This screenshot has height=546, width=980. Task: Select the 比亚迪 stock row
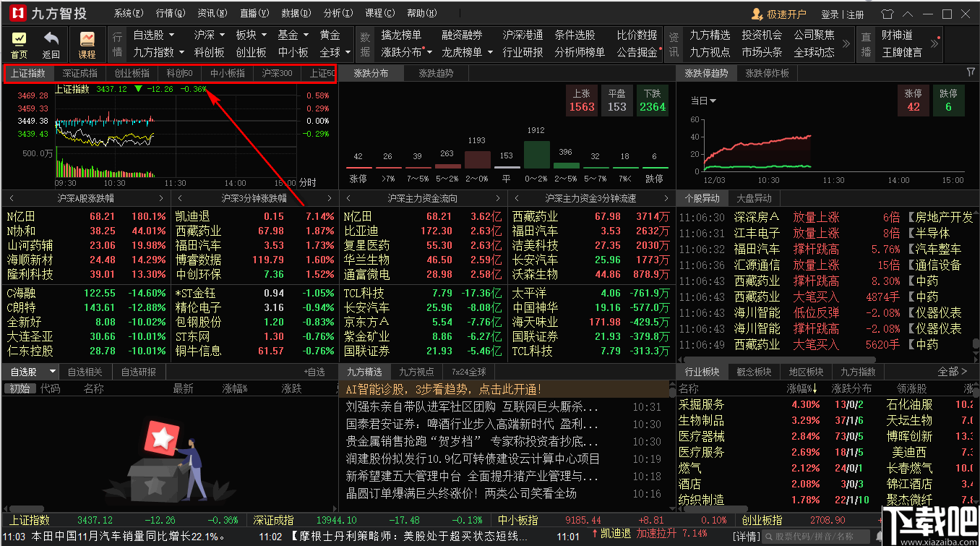click(x=423, y=231)
